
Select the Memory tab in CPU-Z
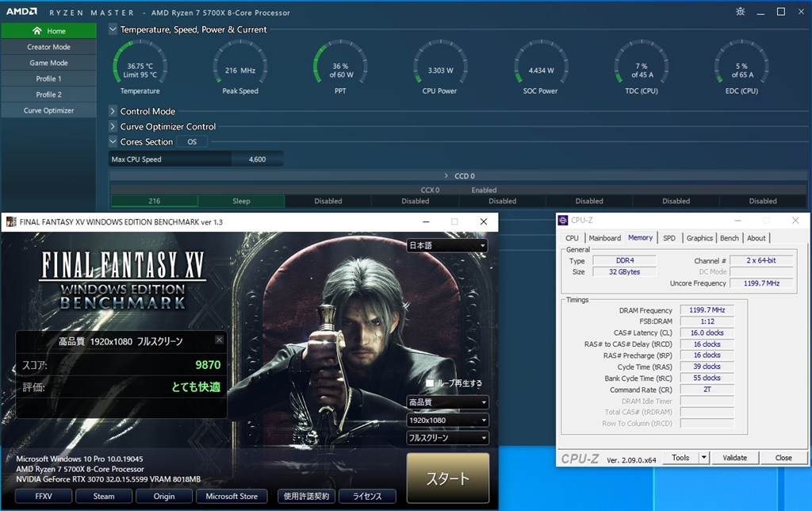pos(641,237)
